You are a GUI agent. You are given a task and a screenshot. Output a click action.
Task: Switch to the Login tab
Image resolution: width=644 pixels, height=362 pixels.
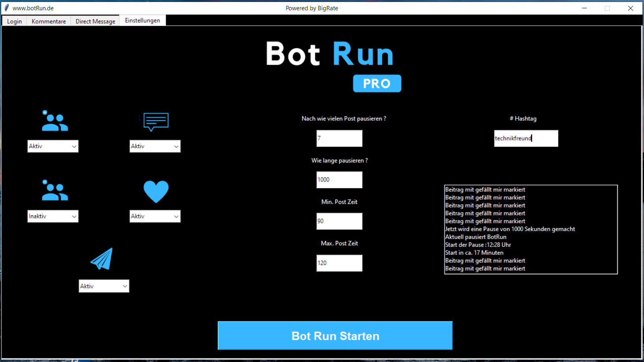tap(14, 21)
